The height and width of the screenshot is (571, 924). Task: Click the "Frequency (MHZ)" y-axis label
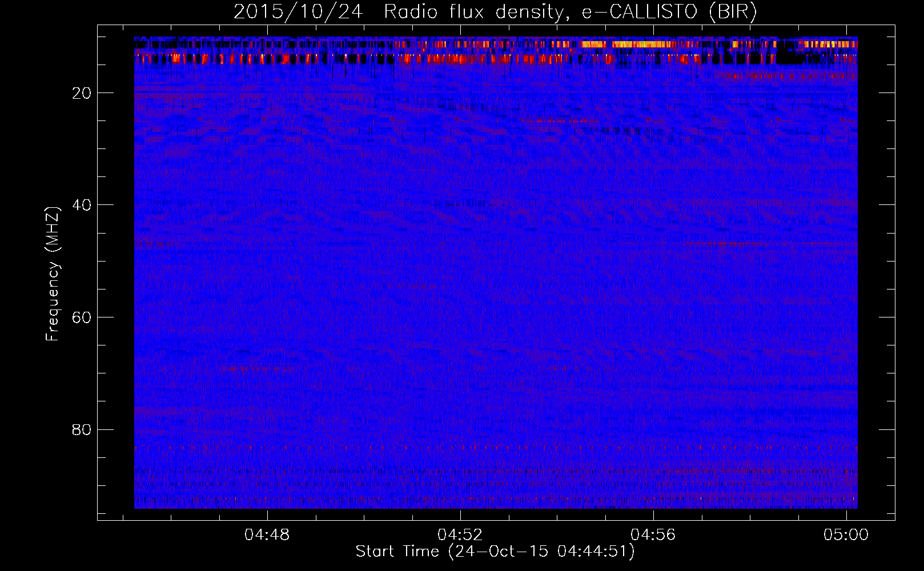[53, 274]
